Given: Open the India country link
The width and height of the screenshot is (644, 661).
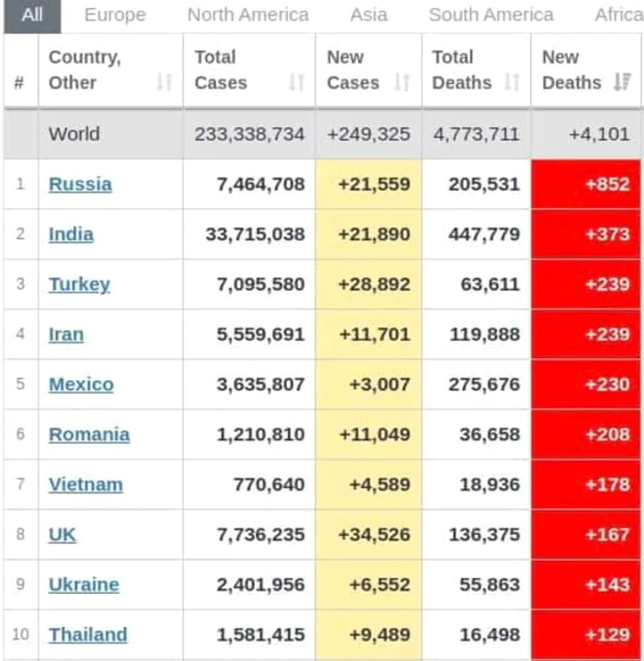Looking at the screenshot, I should 71,234.
